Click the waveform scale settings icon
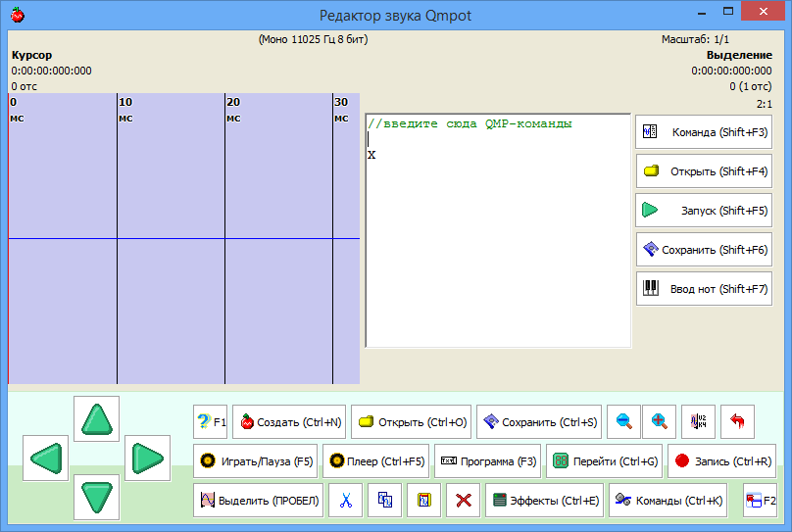Viewport: 792px width, 532px height. 698,421
